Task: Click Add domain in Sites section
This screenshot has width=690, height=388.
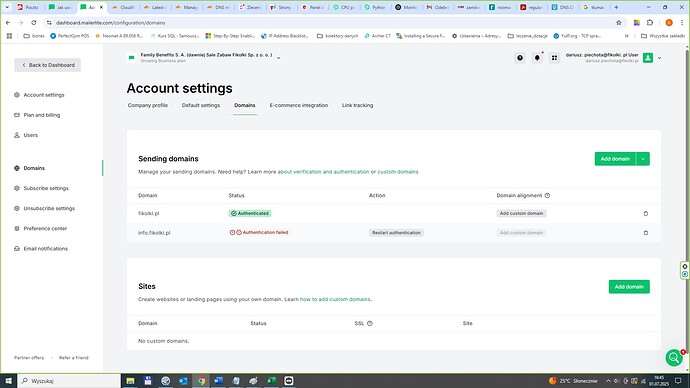Action: [x=629, y=287]
